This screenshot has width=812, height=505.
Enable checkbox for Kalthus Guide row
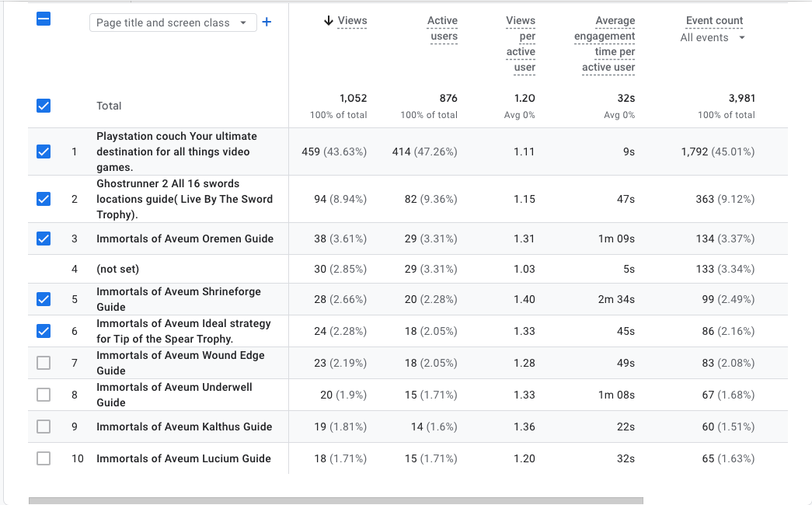tap(44, 427)
